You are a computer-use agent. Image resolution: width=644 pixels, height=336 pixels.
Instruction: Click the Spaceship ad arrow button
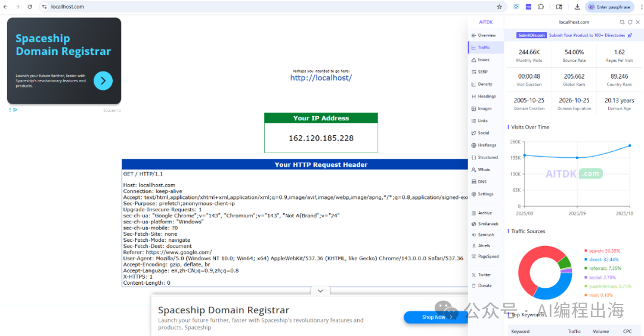coord(103,81)
